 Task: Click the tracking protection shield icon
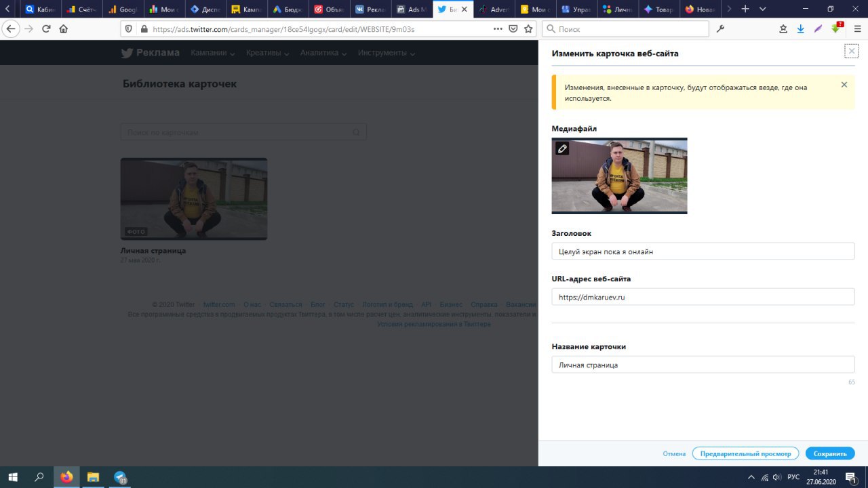130,29
